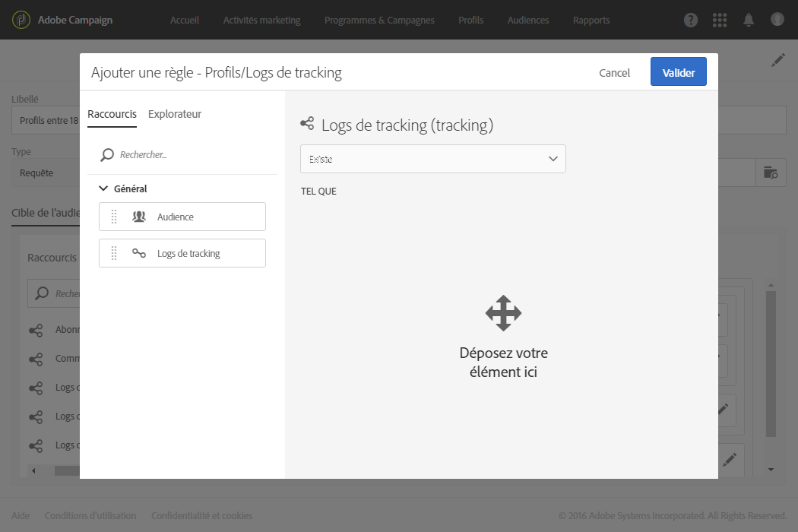Select the Raccourcis tab

click(x=112, y=114)
